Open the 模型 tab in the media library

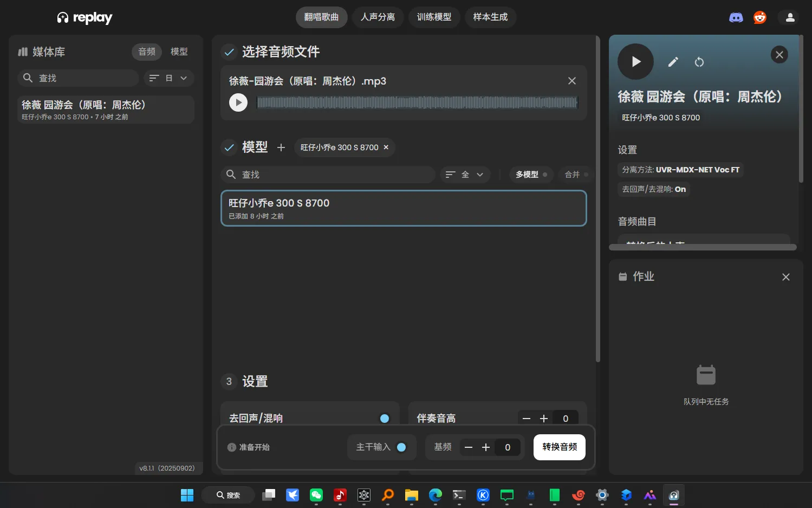tap(179, 52)
